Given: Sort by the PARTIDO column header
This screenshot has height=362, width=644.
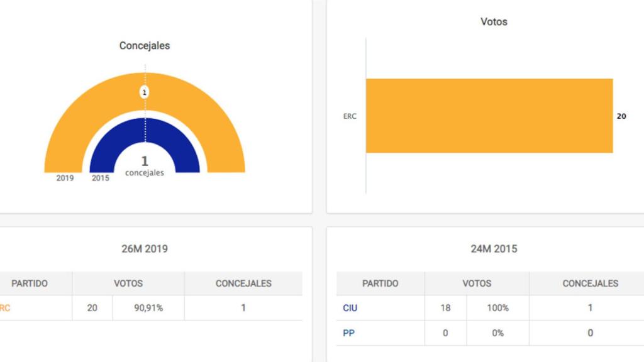Looking at the screenshot, I should click(30, 283).
